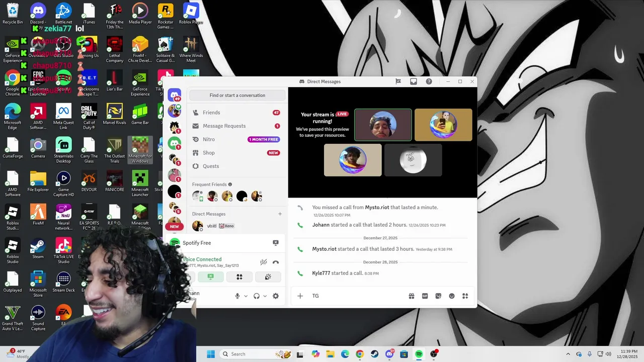Mute the microphone in Discord
Screen dimensions: 644x362
[x=237, y=296]
